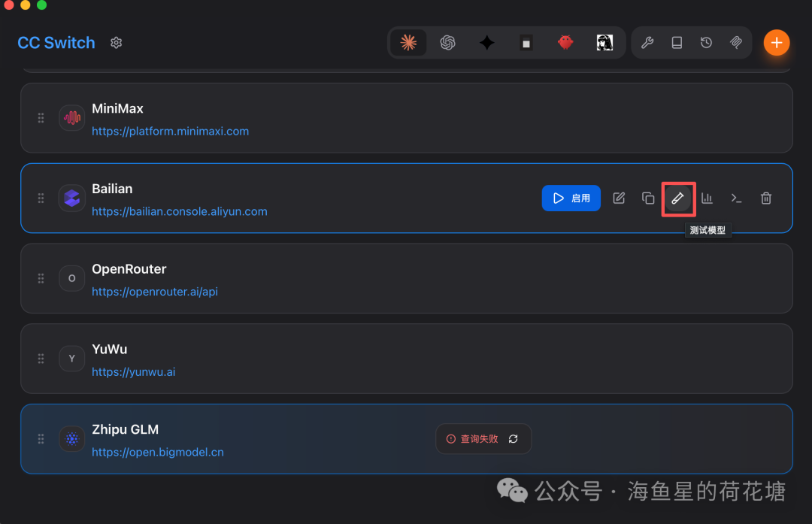Grab the Bailian row drag handle
This screenshot has height=524, width=812.
(41, 198)
